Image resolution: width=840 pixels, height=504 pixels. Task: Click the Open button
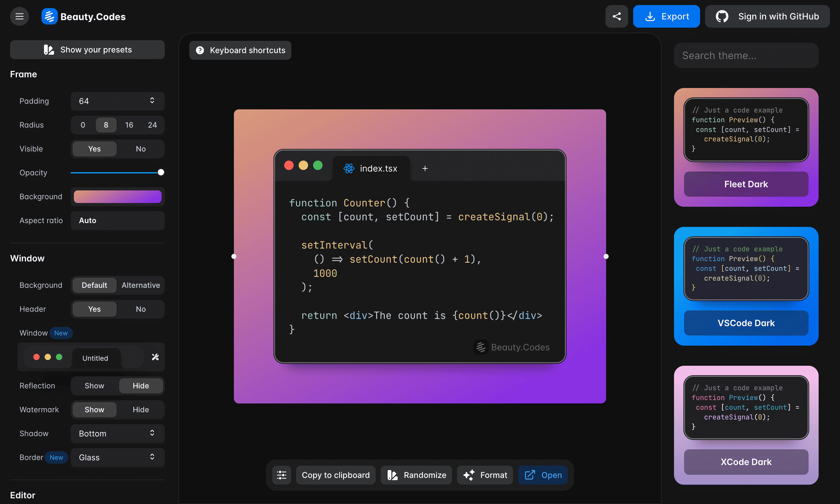(543, 475)
